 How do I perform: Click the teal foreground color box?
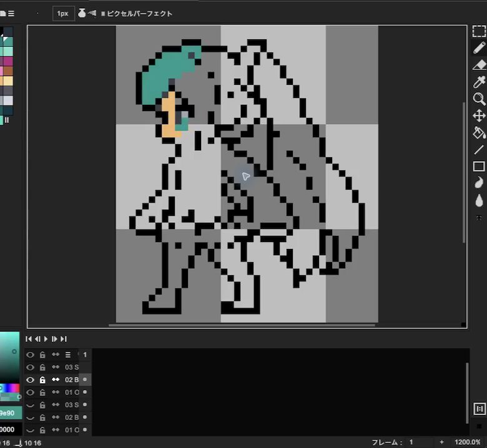tap(11, 413)
